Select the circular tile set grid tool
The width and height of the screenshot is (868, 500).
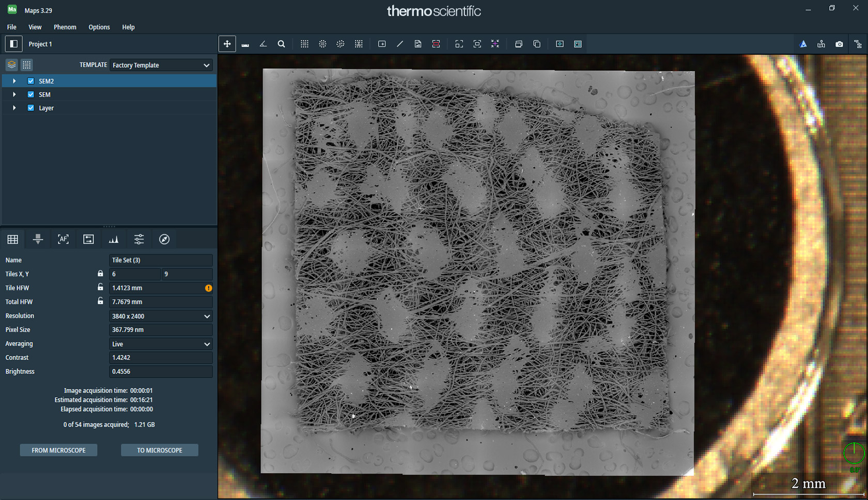[322, 44]
